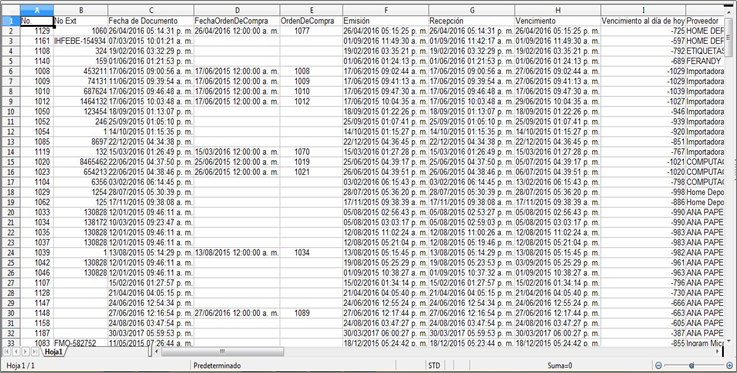Viewport: 737px width, 373px height.
Task: Select column F header
Action: click(386, 10)
